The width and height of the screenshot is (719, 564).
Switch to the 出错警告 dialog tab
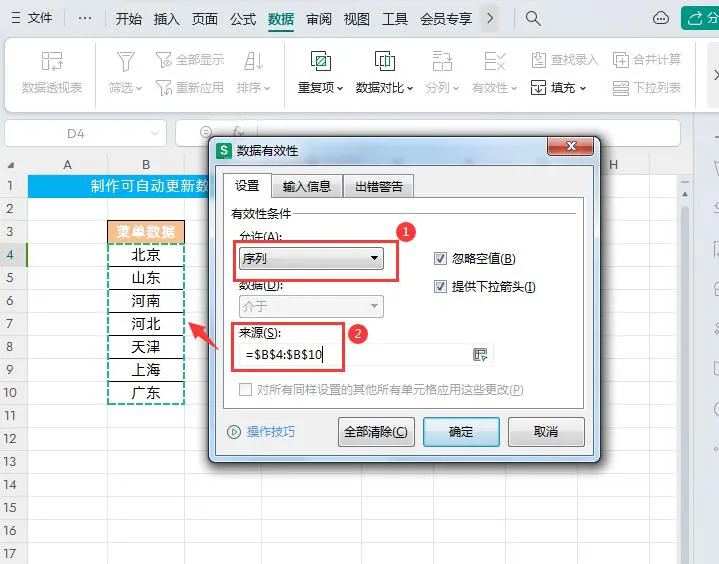379,187
